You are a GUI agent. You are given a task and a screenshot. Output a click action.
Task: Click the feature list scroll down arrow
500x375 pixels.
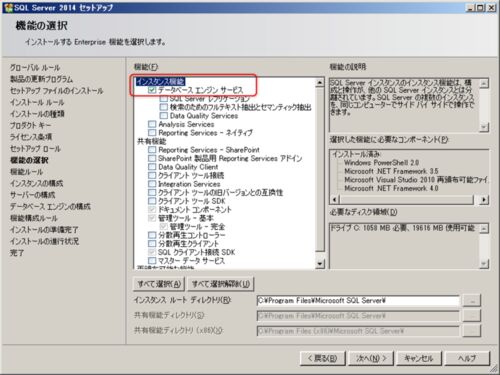pyautogui.click(x=320, y=264)
